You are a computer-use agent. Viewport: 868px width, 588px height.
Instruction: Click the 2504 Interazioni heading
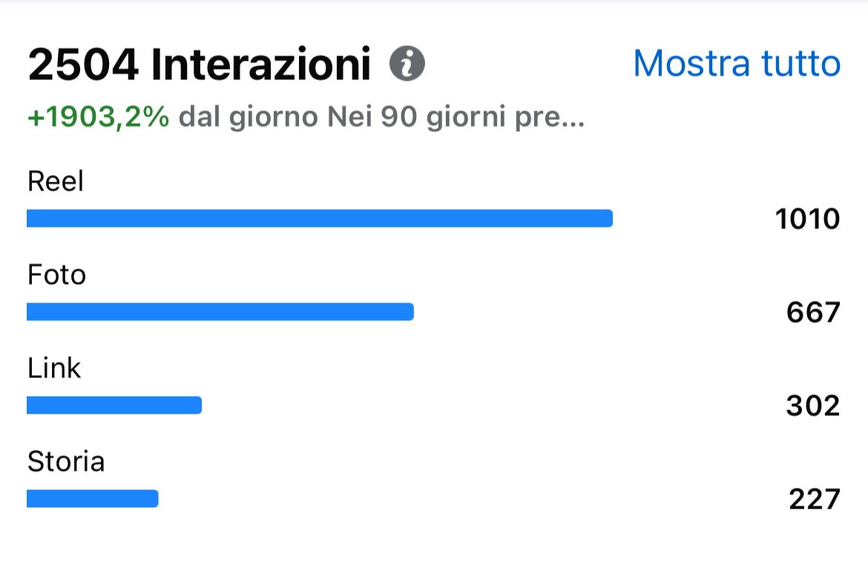200,65
